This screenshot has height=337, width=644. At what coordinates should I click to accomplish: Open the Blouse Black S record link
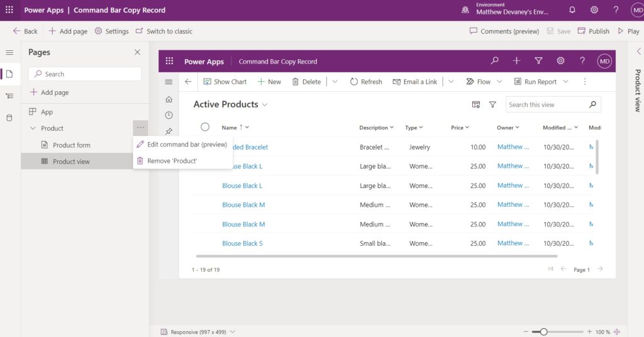[x=242, y=243]
